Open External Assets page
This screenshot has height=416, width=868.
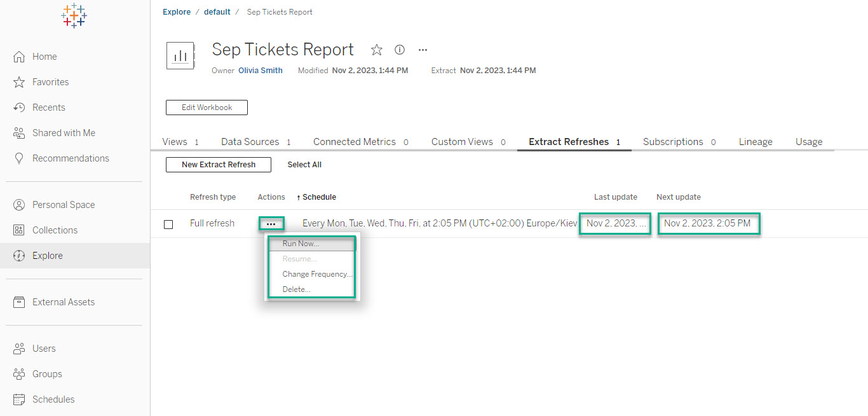pyautogui.click(x=63, y=302)
